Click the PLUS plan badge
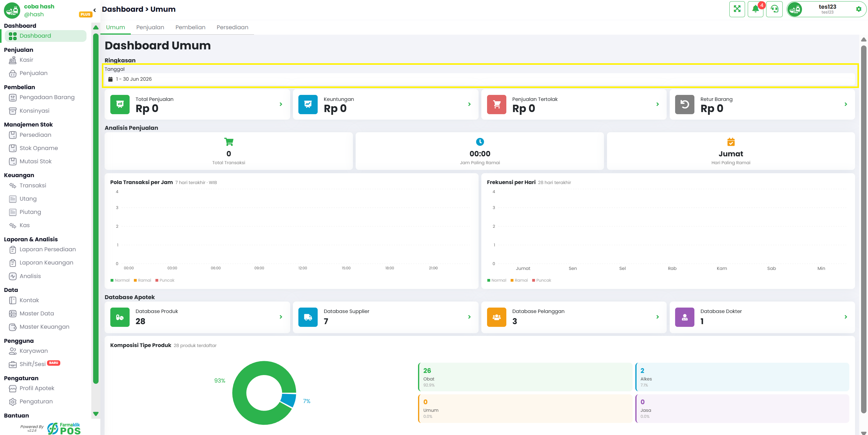The height and width of the screenshot is (435, 868). point(86,14)
